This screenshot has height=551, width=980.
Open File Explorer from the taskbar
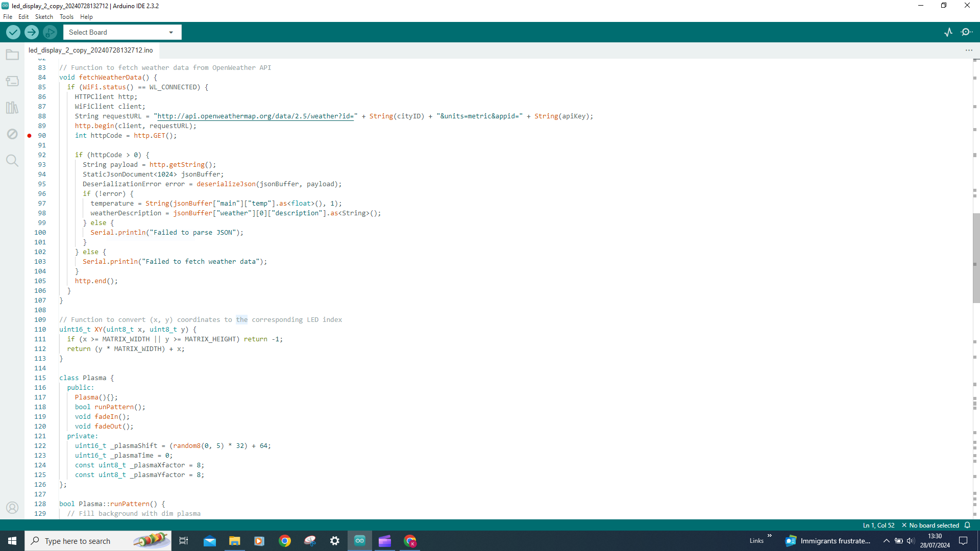click(x=235, y=541)
